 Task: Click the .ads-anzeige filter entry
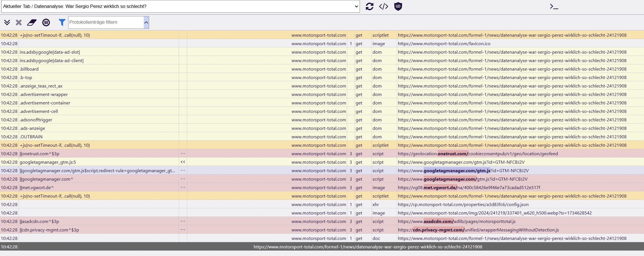point(32,128)
